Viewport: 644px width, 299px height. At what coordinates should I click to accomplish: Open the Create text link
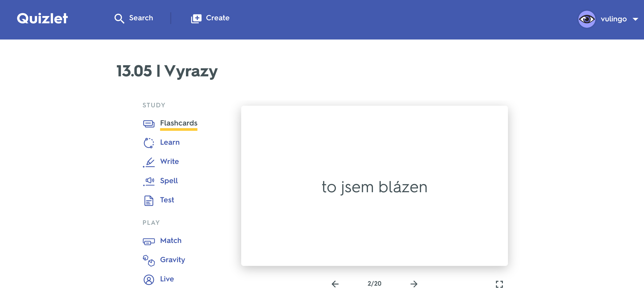[x=217, y=18]
